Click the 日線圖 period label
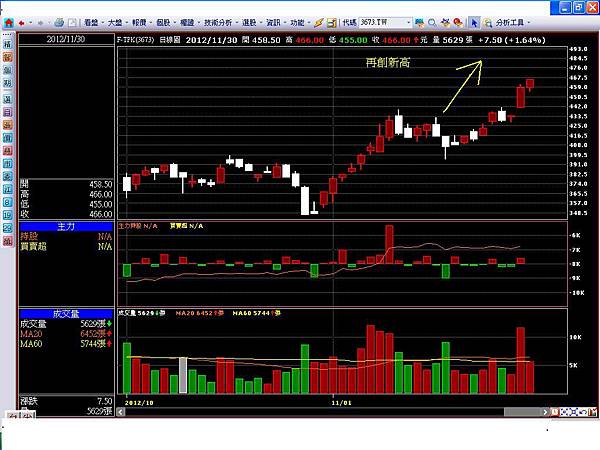The width and height of the screenshot is (600, 450). 170,39
